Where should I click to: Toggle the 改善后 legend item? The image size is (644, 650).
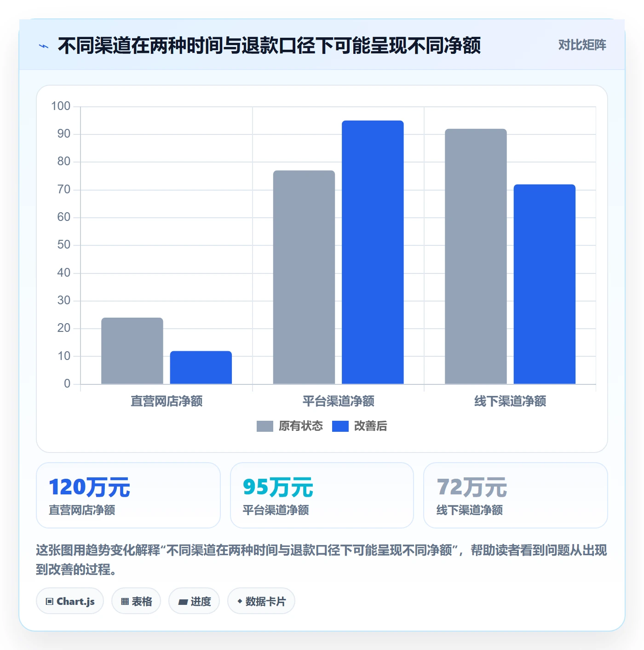click(x=360, y=426)
